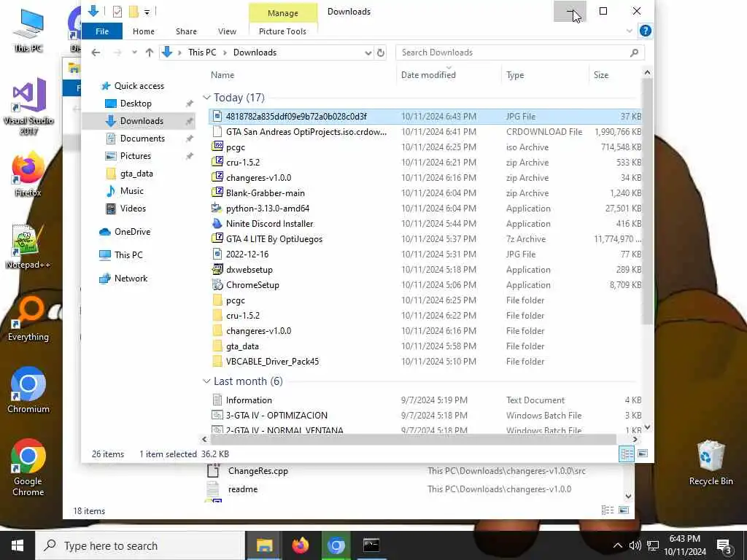Select the Picture Tools tab
The image size is (747, 560).
coord(282,31)
